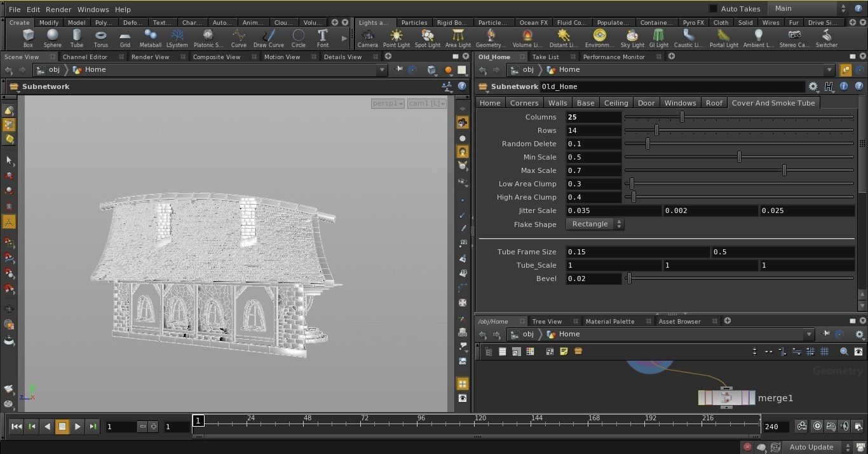Jump to the first frame
Viewport: 868px width, 454px height.
pyautogui.click(x=17, y=427)
